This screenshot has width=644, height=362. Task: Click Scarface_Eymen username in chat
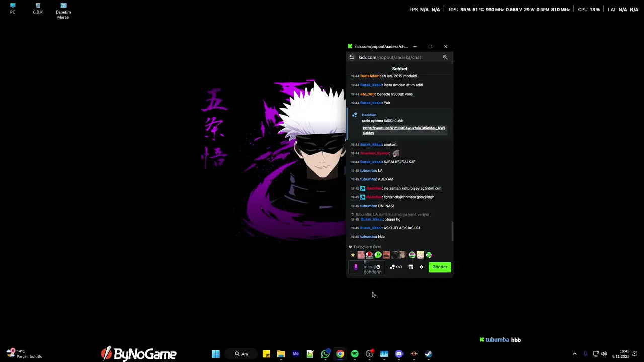tap(375, 153)
